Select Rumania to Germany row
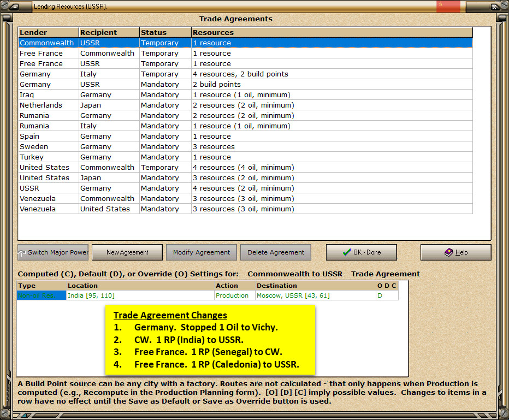The height and width of the screenshot is (420, 509). [x=245, y=116]
